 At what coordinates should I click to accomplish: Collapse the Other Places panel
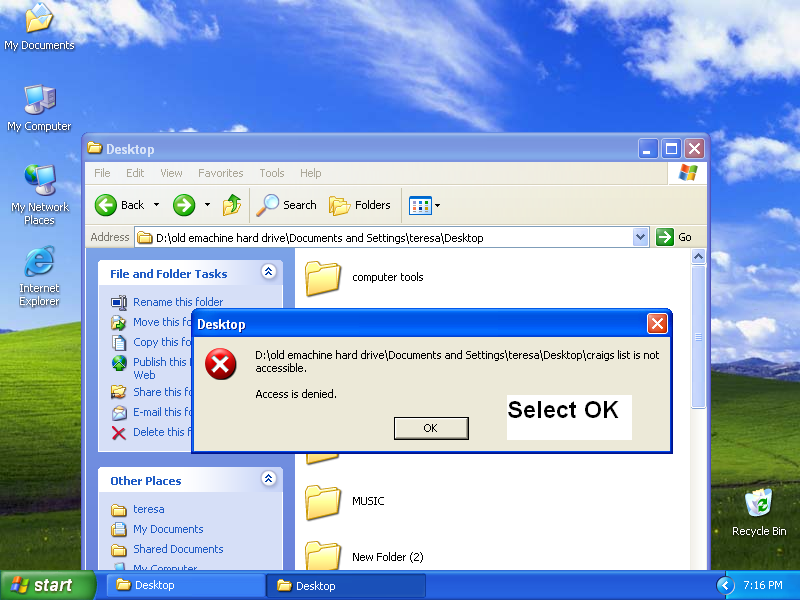[268, 479]
